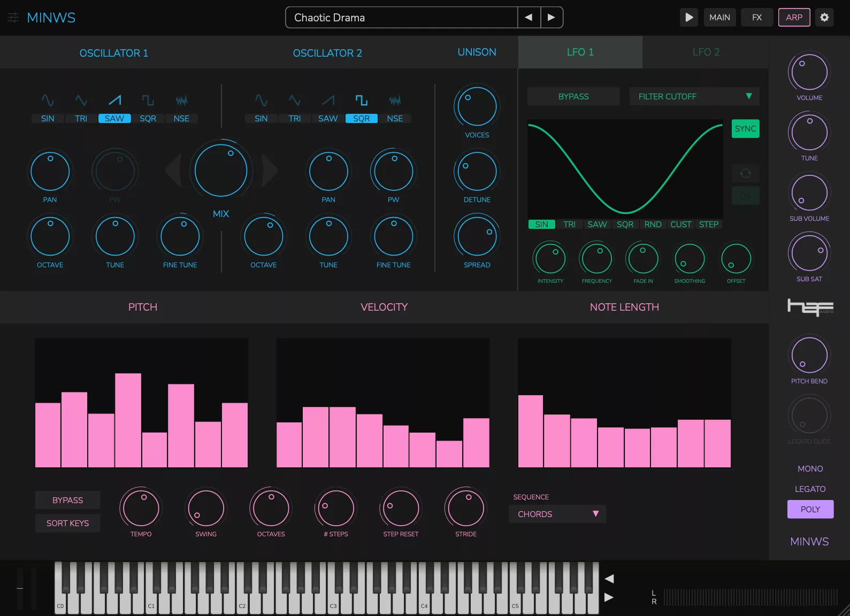Viewport: 850px width, 616px height.
Task: Go to the next preset arrow
Action: click(x=552, y=18)
